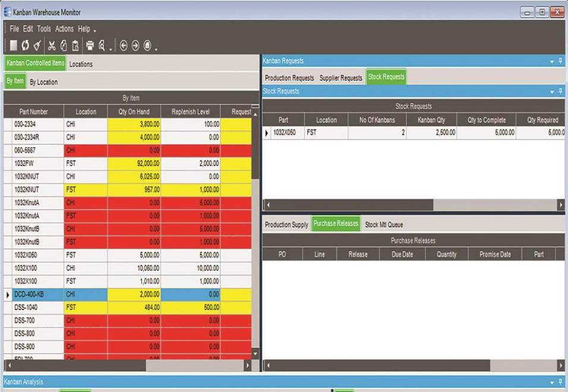Refresh data using the circular arrow icon

tap(26, 45)
